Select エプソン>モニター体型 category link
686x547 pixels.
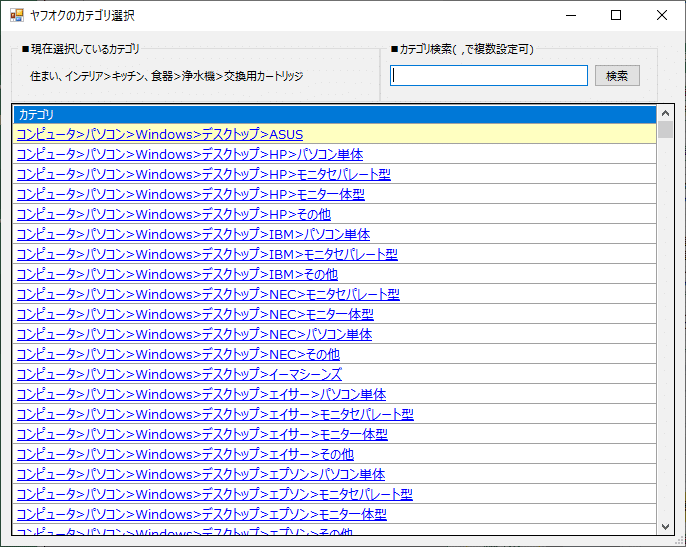[202, 515]
